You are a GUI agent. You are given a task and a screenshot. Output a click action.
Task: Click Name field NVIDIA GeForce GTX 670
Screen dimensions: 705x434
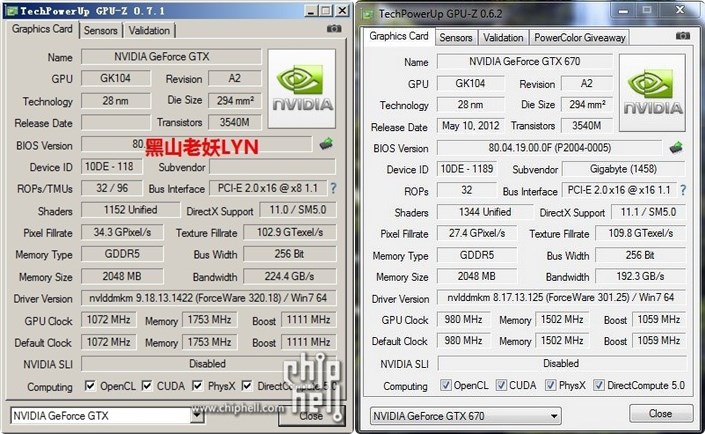pos(525,62)
